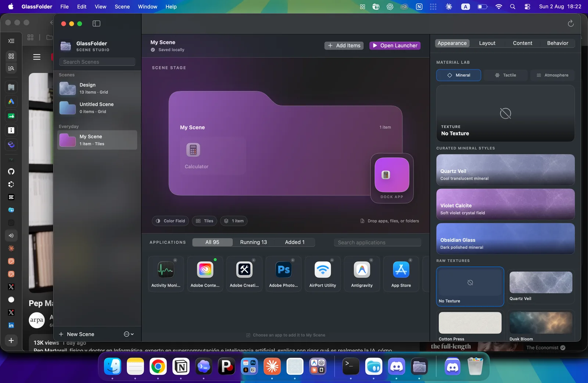Add Adobe Content app to the scene
The height and width of the screenshot is (383, 588).
[x=205, y=274]
